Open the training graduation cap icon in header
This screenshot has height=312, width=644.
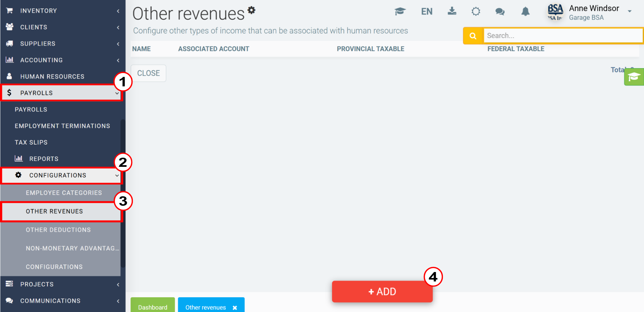point(400,11)
